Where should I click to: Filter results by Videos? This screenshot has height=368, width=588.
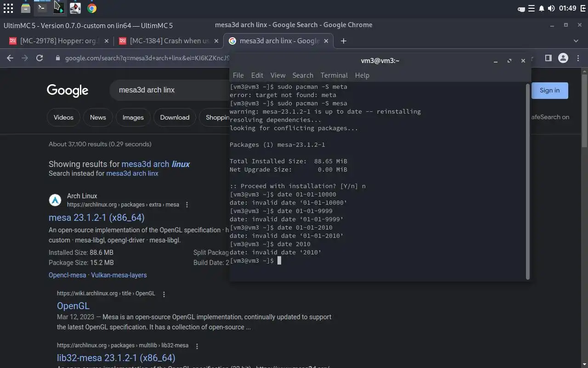[x=63, y=117]
